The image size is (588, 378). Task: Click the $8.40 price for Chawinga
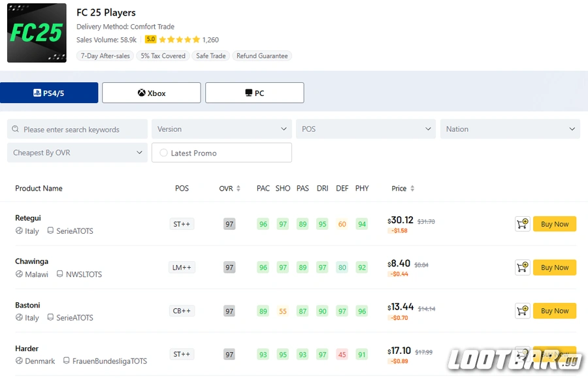click(x=399, y=264)
